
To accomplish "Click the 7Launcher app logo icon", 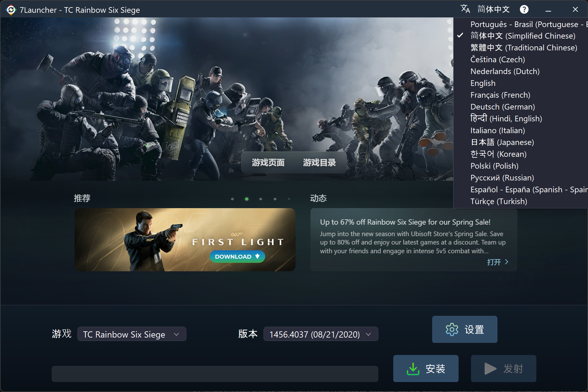I will click(x=11, y=10).
